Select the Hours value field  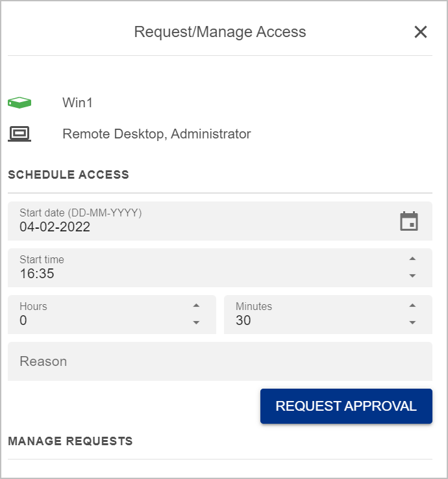click(97, 320)
